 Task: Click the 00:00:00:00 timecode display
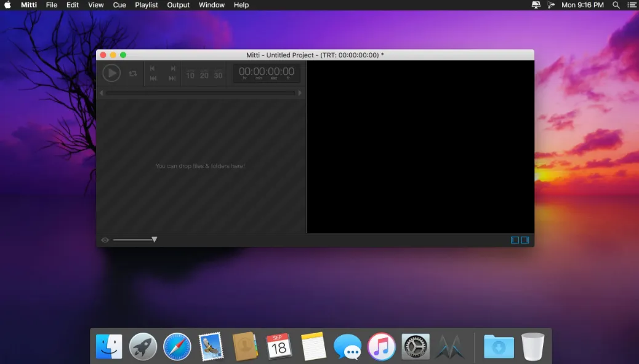tap(267, 73)
